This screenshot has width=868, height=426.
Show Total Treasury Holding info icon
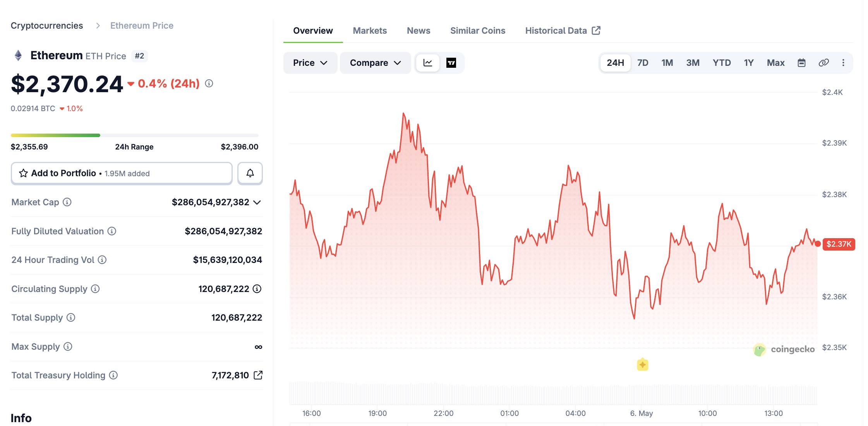point(113,375)
